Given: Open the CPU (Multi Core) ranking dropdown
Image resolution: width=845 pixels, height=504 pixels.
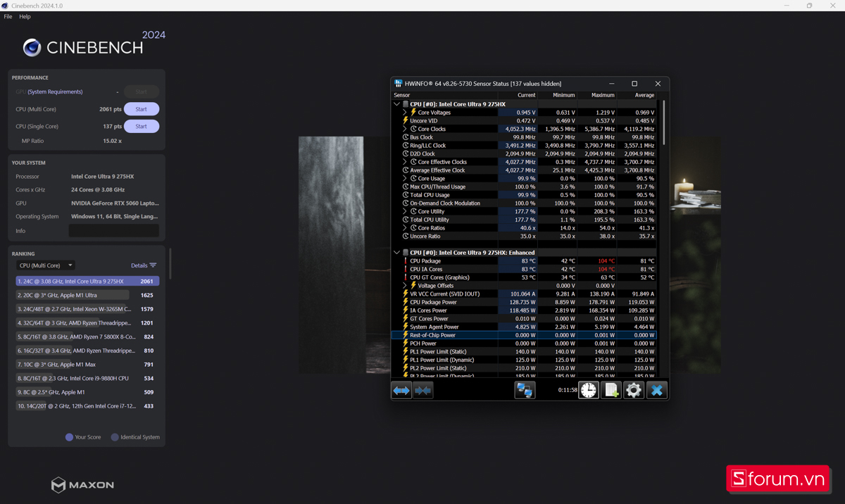Looking at the screenshot, I should click(45, 265).
